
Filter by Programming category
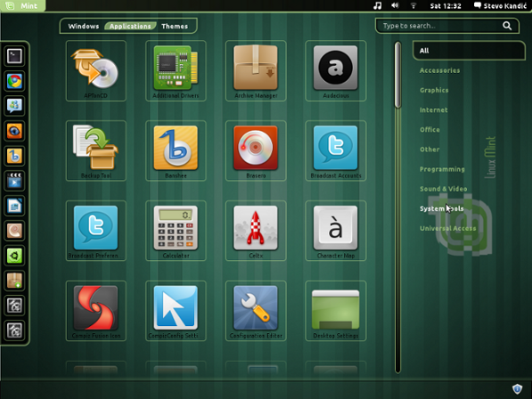coord(442,169)
